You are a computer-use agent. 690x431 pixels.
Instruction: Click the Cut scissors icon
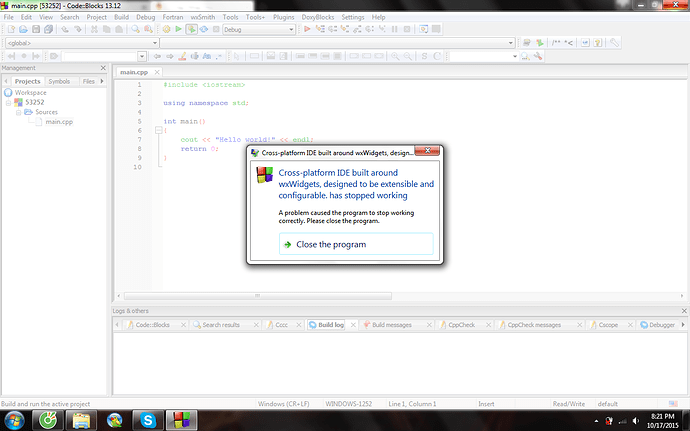(x=94, y=29)
